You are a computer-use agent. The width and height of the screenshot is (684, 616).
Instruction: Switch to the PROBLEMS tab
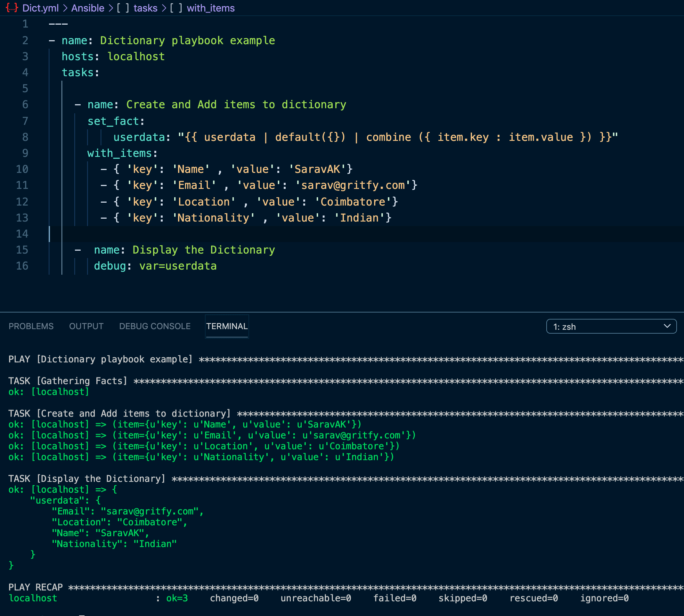click(x=31, y=326)
